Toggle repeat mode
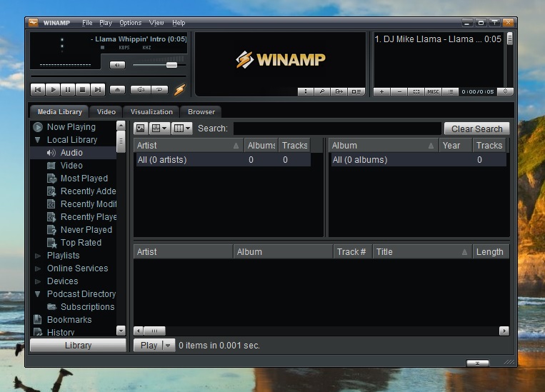The width and height of the screenshot is (545, 392). click(159, 90)
